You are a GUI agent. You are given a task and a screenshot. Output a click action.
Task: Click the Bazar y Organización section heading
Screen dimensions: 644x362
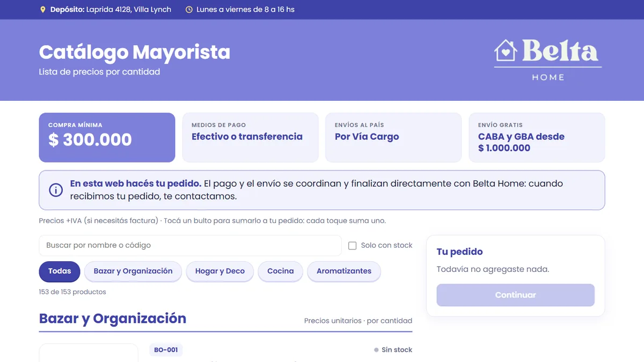(x=113, y=319)
